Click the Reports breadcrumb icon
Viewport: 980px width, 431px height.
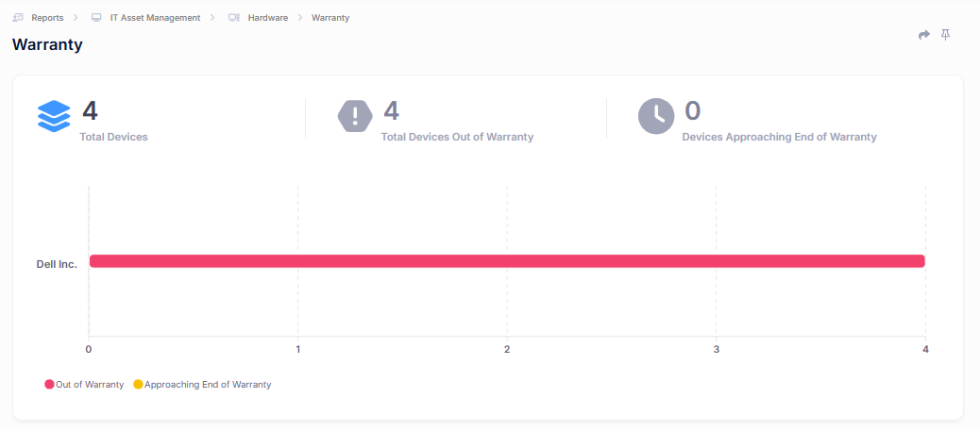pos(18,18)
